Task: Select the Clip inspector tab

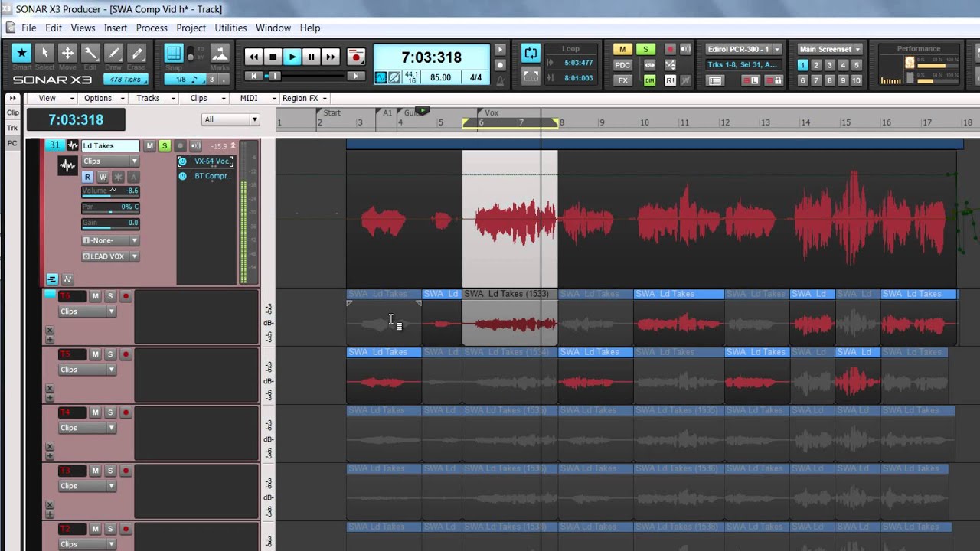Action: 13,112
